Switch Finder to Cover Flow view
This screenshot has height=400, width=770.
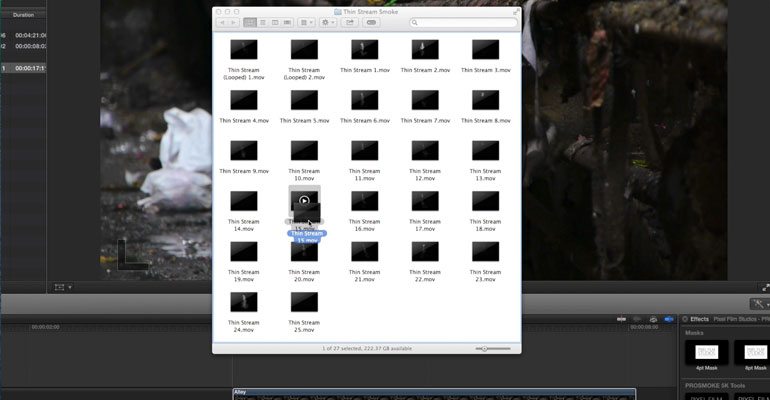[287, 23]
